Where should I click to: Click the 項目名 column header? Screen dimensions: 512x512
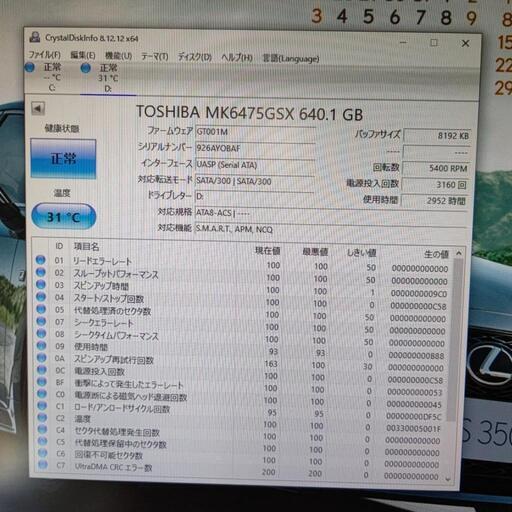coord(87,247)
